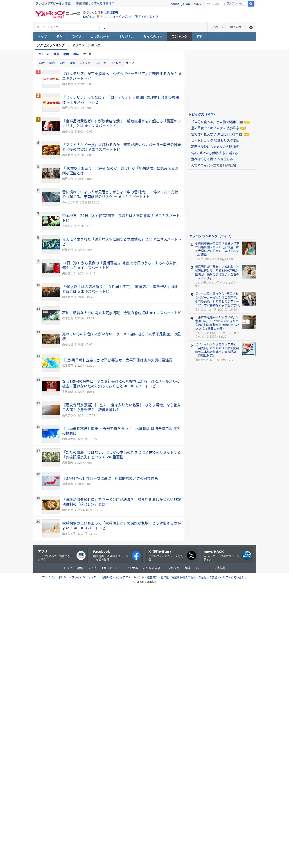Click the keyword search magnifier icon
Screen dimensions: 289x868
103,27
